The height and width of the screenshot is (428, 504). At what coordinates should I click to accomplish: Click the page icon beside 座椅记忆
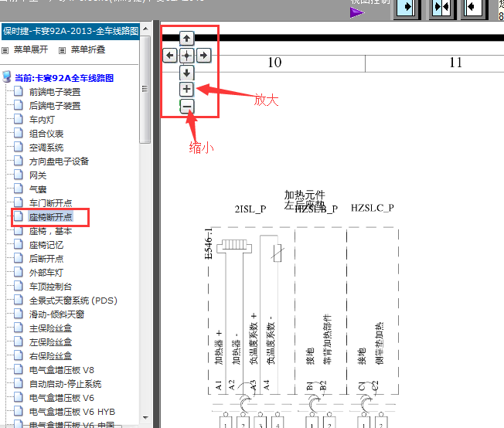click(x=19, y=244)
